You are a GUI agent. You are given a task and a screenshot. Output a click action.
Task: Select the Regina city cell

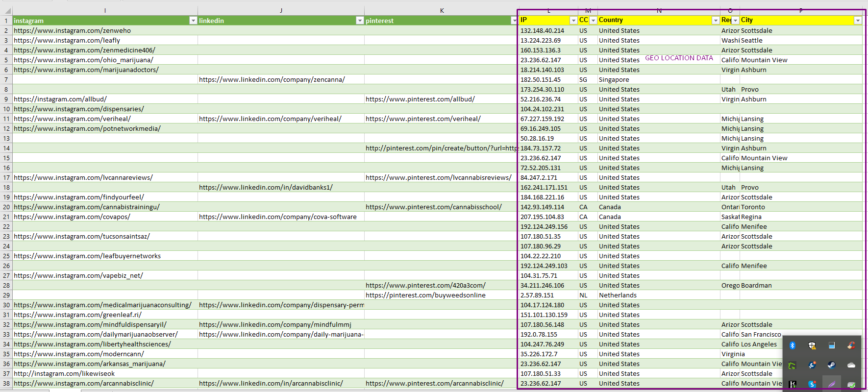coord(801,217)
